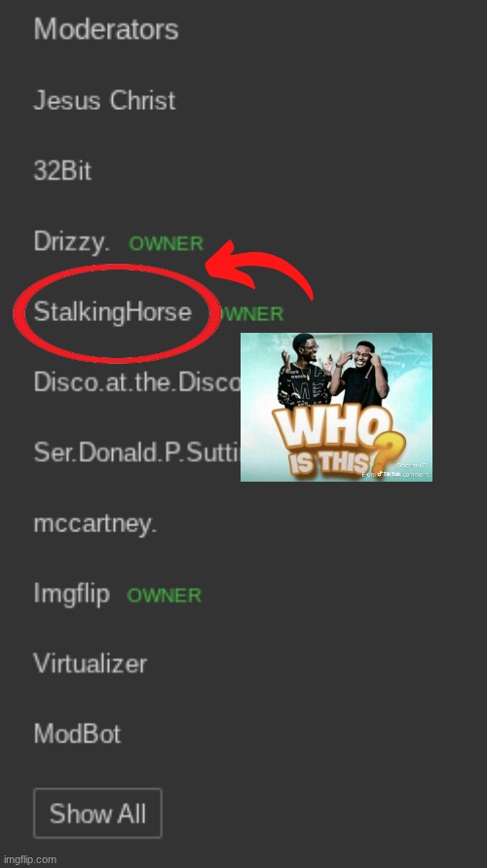Click the imgflip.com watermark link
487x868 pixels.
[29, 859]
